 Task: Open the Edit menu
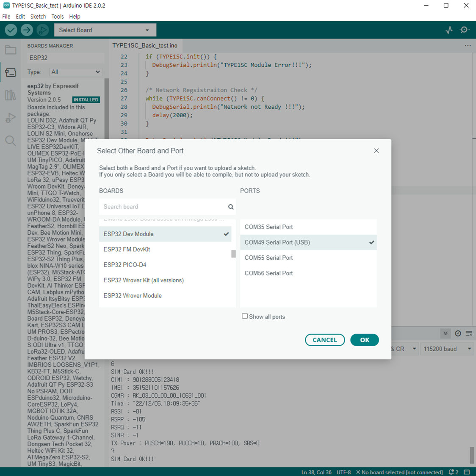coord(20,17)
